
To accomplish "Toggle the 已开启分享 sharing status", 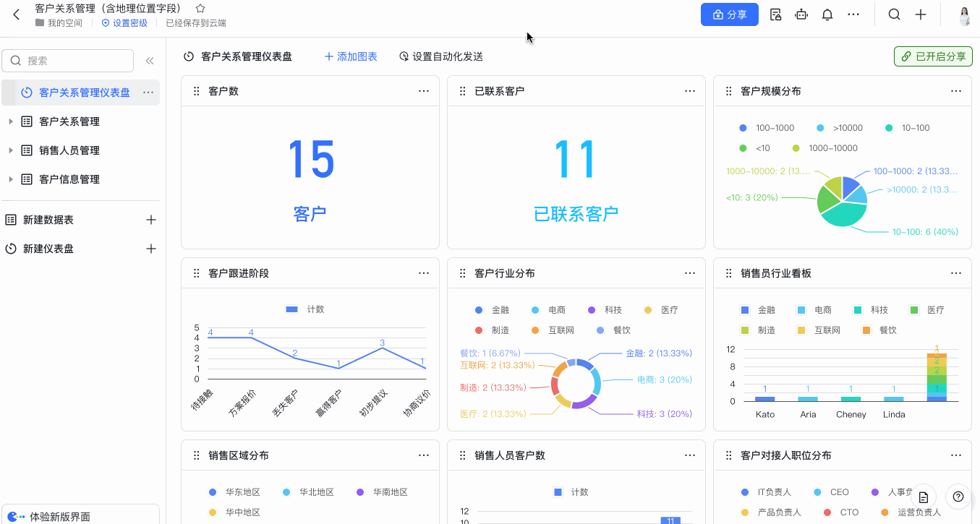I will pyautogui.click(x=933, y=55).
